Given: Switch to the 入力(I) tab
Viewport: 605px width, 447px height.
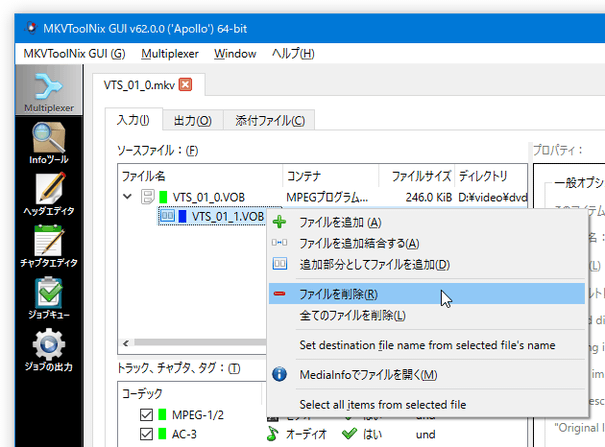Looking at the screenshot, I should click(x=134, y=120).
